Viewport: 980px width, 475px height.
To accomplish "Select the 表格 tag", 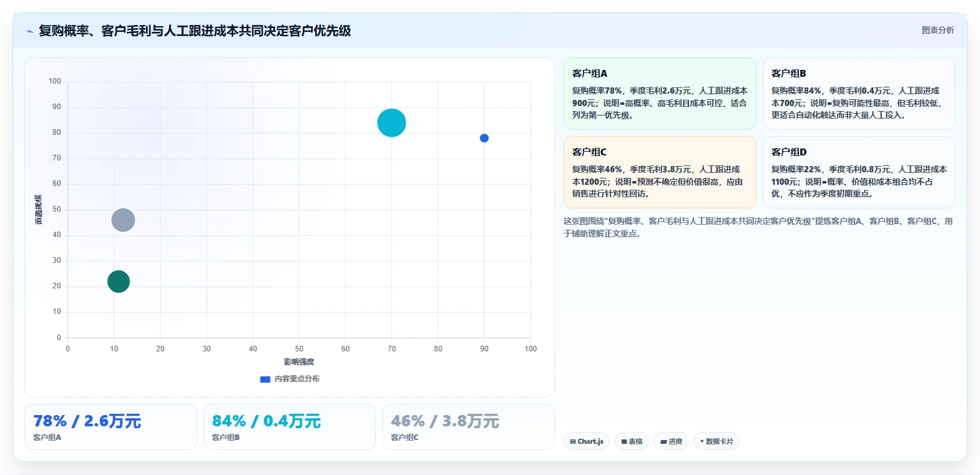I will [x=632, y=441].
